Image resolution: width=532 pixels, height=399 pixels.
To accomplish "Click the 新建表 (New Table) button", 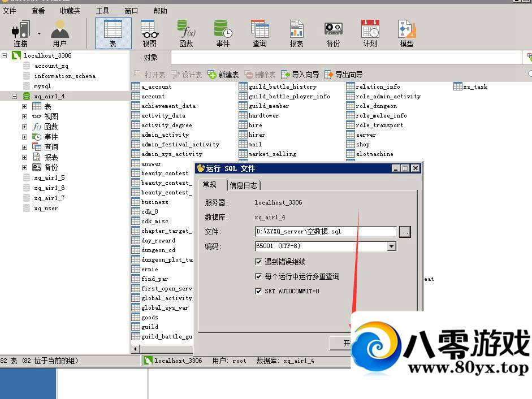I will click(223, 75).
